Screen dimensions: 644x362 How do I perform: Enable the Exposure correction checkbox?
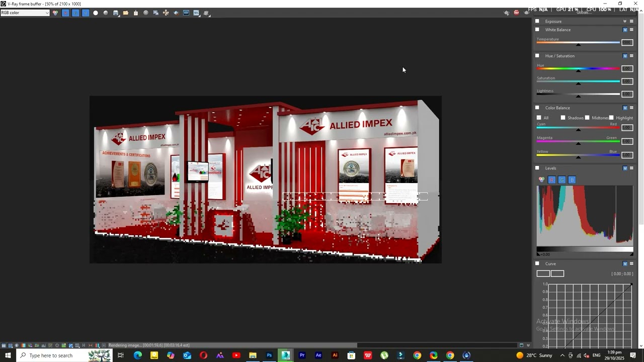537,21
